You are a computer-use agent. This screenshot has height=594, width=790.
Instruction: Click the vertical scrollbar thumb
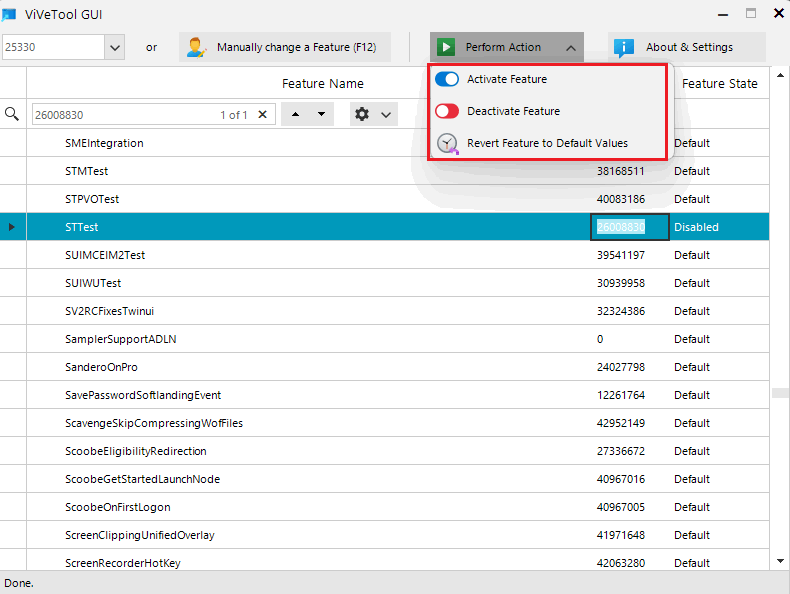780,392
